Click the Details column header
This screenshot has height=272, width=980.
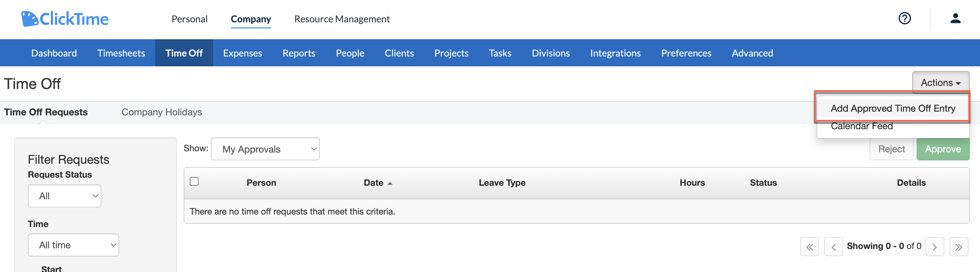pos(911,183)
